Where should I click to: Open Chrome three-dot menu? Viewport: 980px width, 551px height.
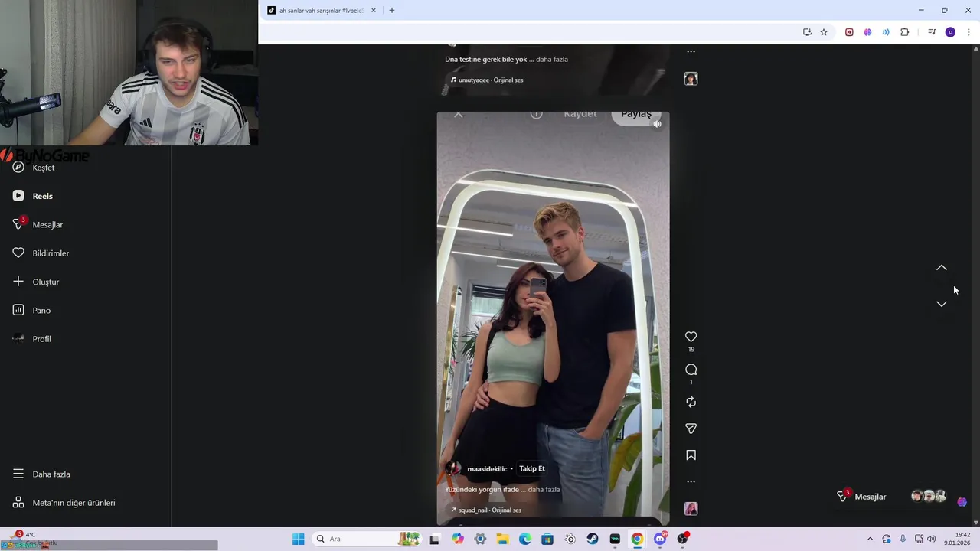click(x=969, y=32)
